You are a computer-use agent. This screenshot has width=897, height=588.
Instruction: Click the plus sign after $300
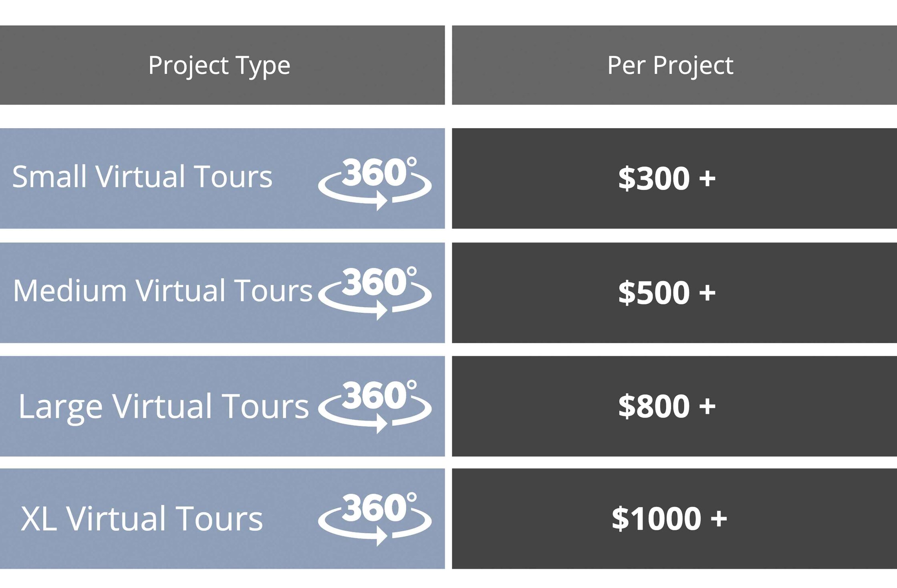coord(708,178)
